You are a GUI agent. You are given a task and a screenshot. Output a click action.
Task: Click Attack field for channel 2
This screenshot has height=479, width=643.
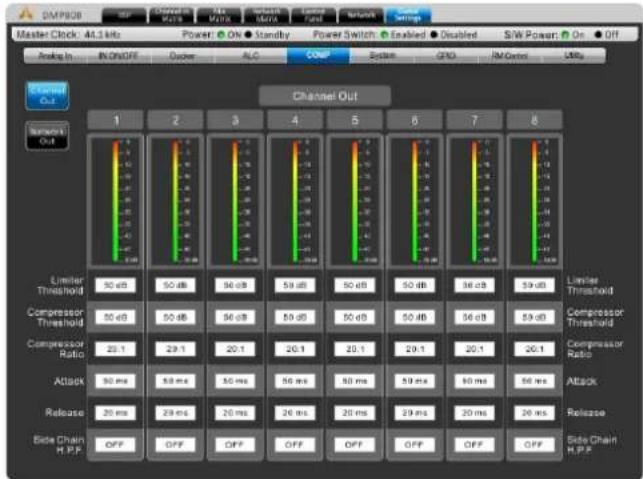175,381
